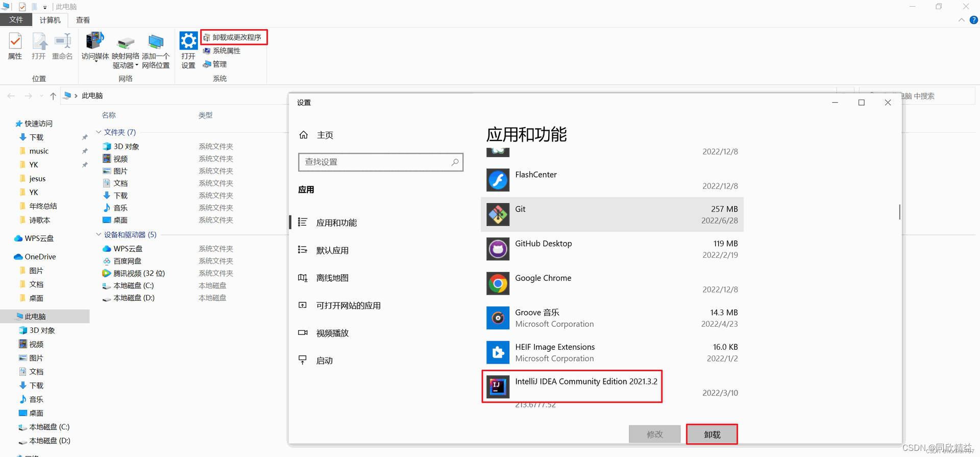This screenshot has width=980, height=457.
Task: Click the search magnifier icon in Settings
Action: pos(455,162)
